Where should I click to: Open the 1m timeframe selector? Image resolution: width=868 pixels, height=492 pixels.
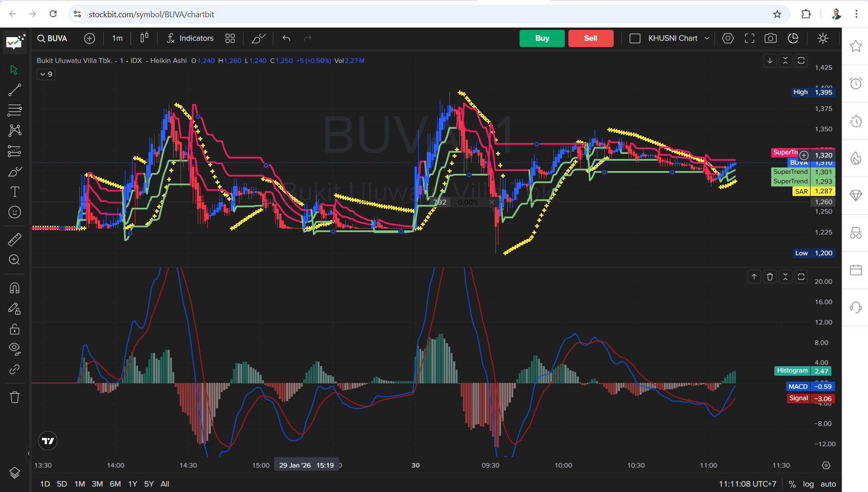(117, 38)
